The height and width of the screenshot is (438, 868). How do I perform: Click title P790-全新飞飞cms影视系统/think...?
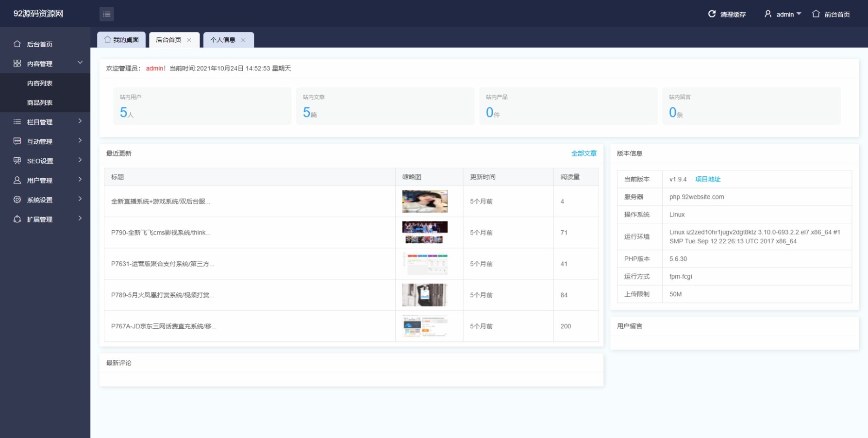[161, 233]
